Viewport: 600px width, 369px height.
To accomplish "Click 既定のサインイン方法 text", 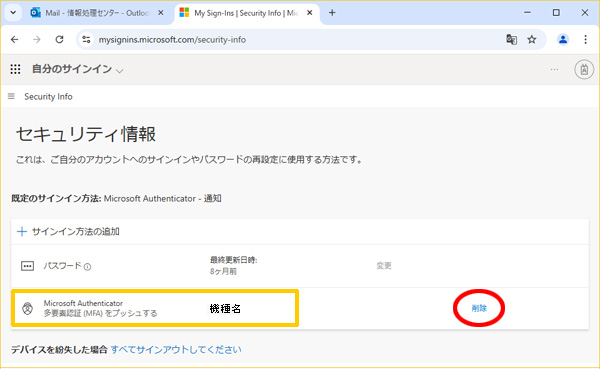I will (56, 199).
